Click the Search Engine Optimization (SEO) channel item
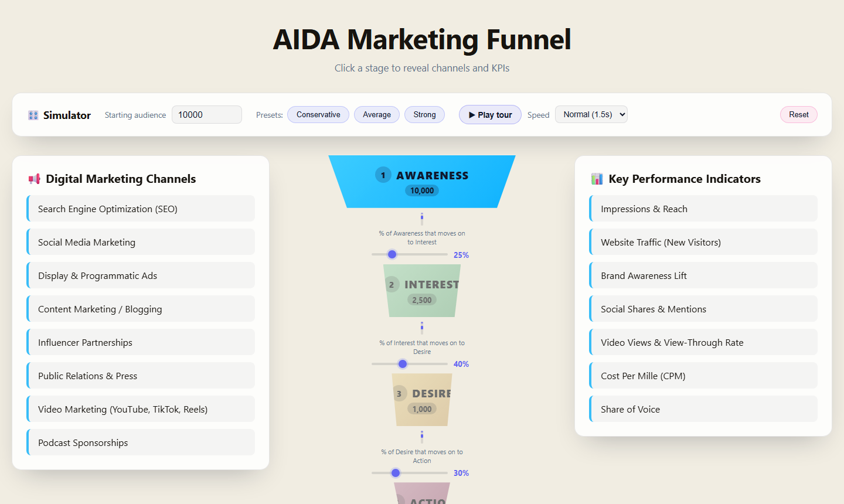The height and width of the screenshot is (504, 844). tap(141, 209)
